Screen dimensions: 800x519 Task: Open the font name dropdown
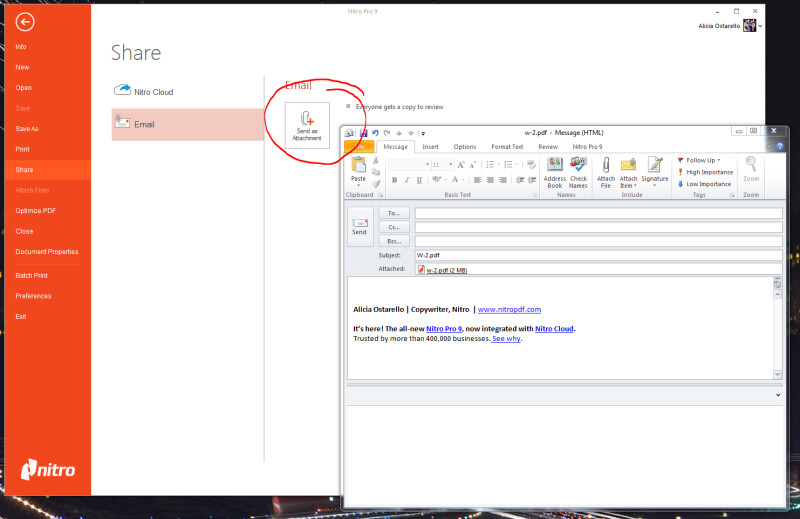427,164
